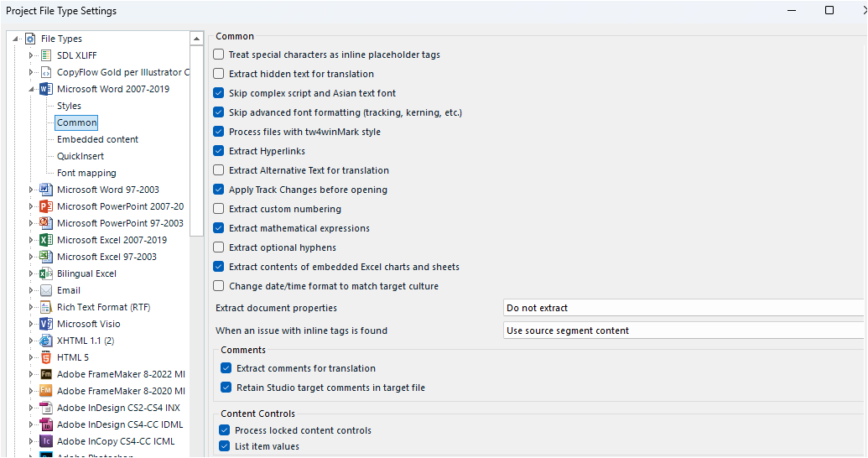Select the Styles settings page
This screenshot has height=458, width=868.
(70, 106)
